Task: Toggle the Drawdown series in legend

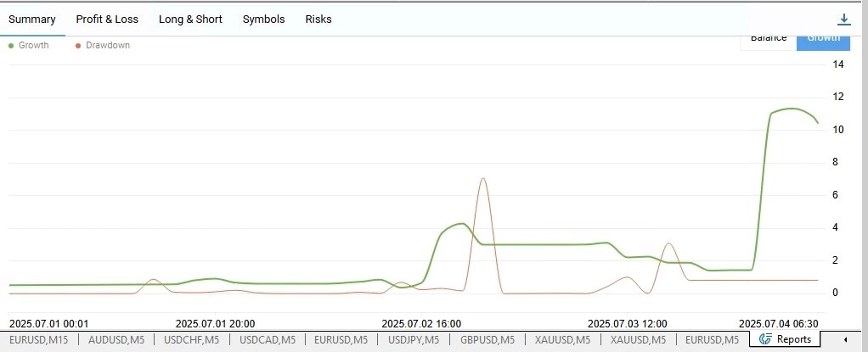Action: click(x=103, y=45)
